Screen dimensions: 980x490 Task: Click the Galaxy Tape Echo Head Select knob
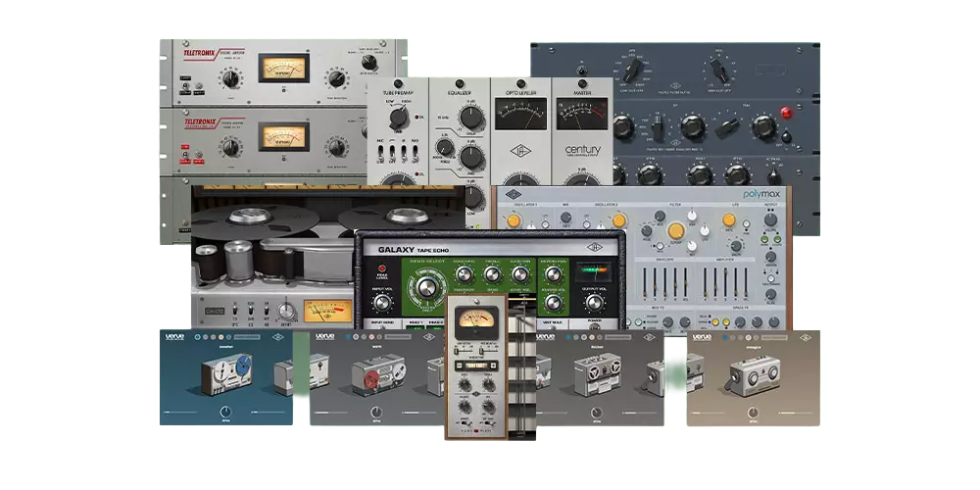tap(426, 287)
